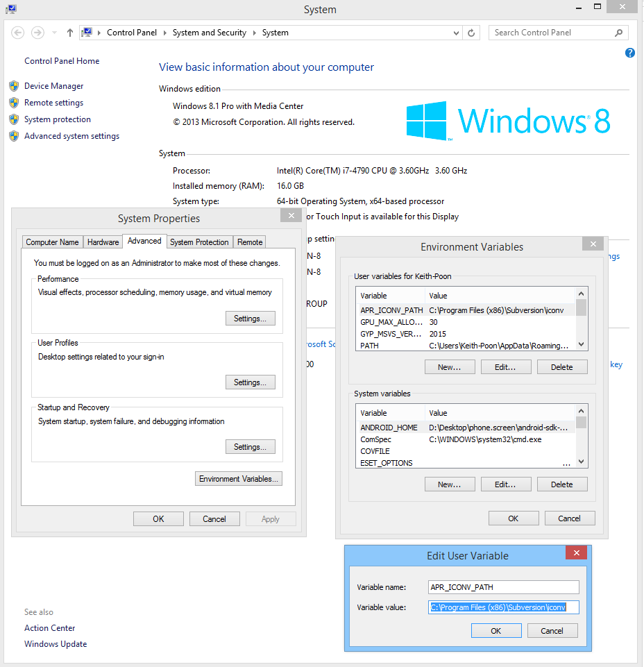Select GPU_MAX_ALLO... user variable row
The width and height of the screenshot is (644, 667).
click(466, 322)
